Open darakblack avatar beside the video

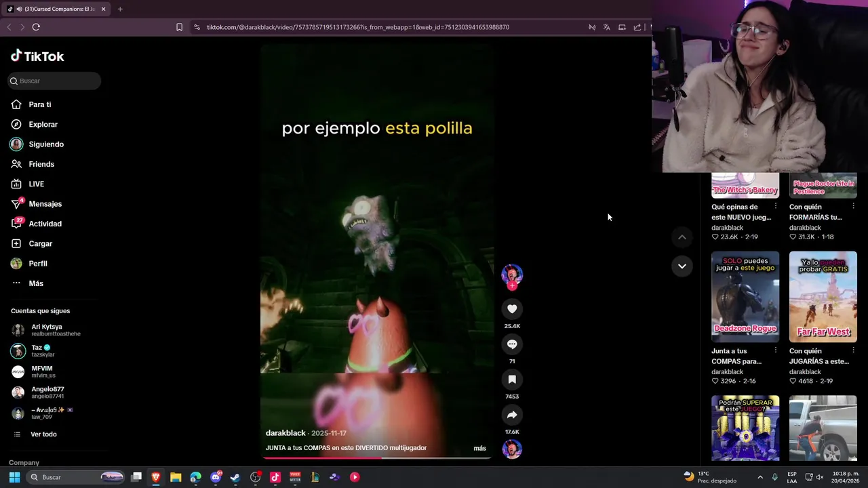pos(512,274)
